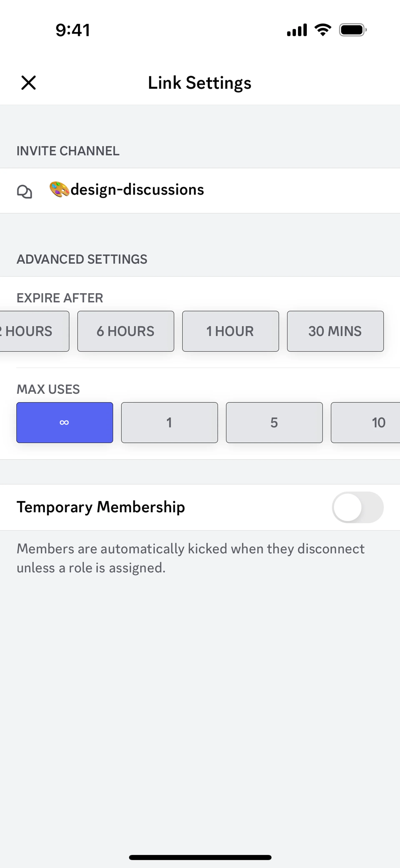Select infinity symbol for max uses

click(x=65, y=422)
